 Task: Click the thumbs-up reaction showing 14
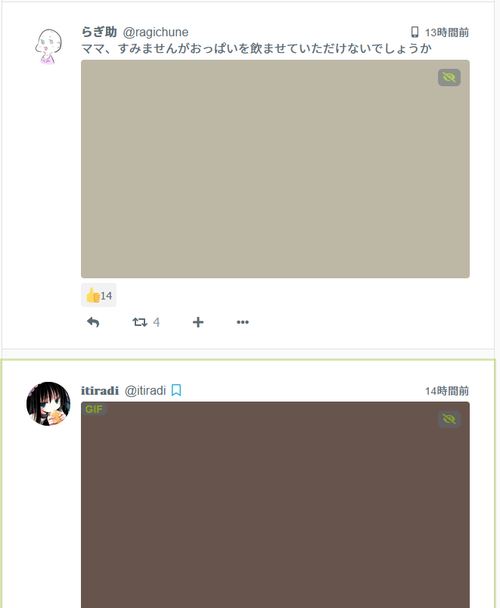(99, 295)
